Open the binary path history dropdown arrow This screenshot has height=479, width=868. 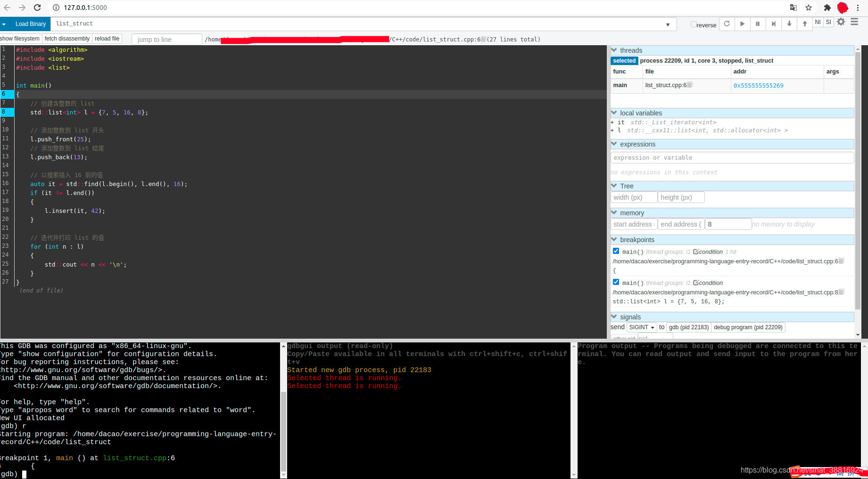(x=668, y=24)
